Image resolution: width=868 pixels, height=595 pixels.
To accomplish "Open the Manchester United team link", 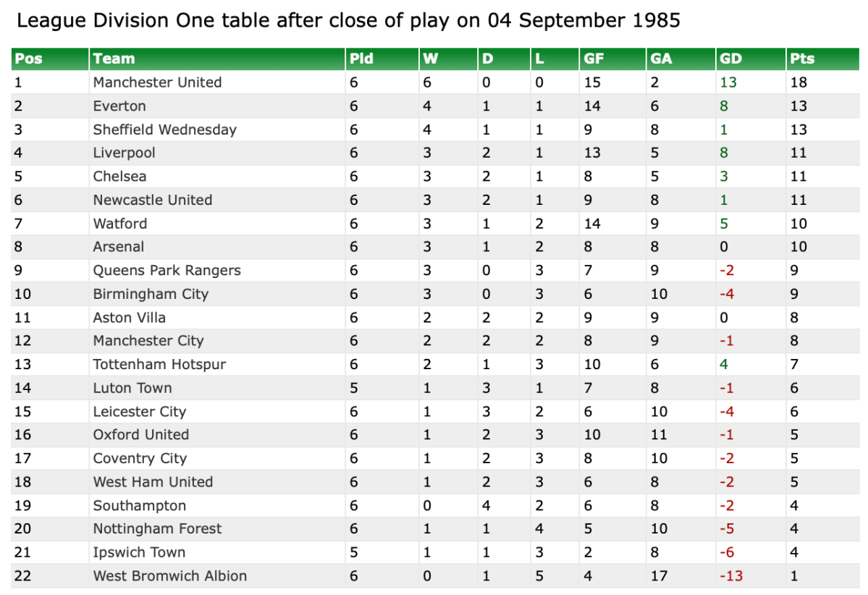I will click(x=157, y=83).
